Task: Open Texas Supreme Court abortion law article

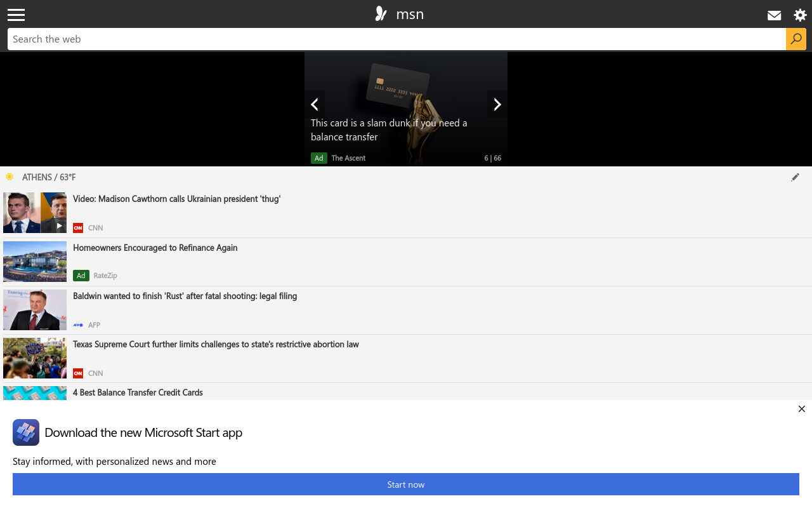Action: pos(216,344)
